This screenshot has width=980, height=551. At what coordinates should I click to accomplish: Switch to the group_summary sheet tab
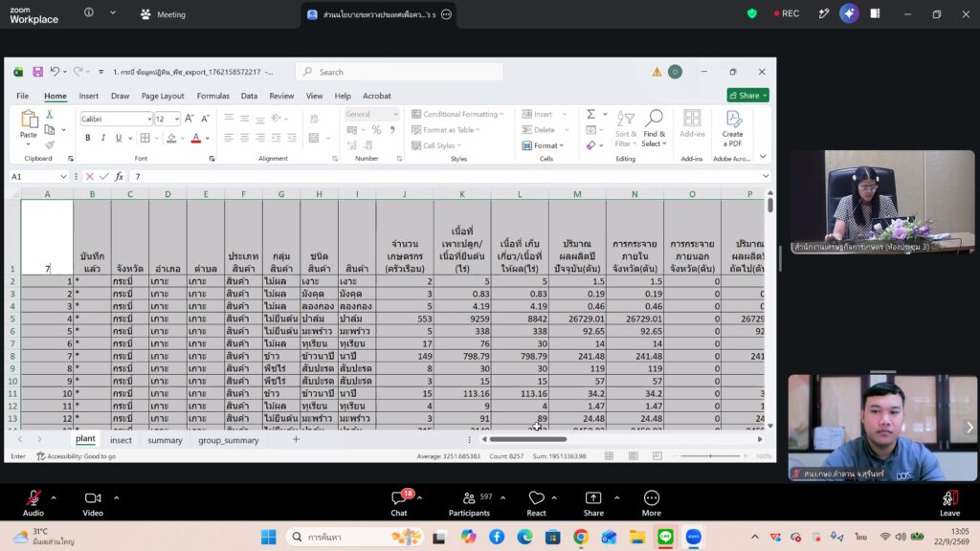pyautogui.click(x=228, y=440)
